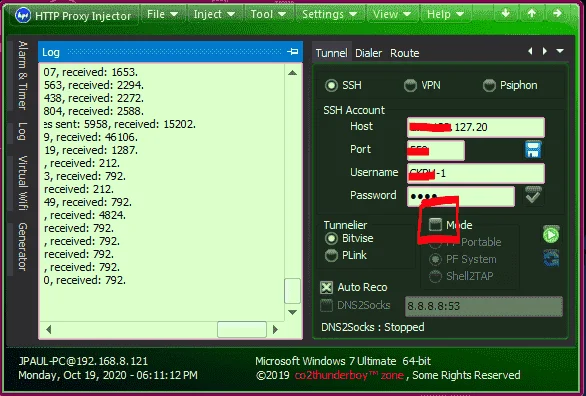Open the Help menu

445,14
